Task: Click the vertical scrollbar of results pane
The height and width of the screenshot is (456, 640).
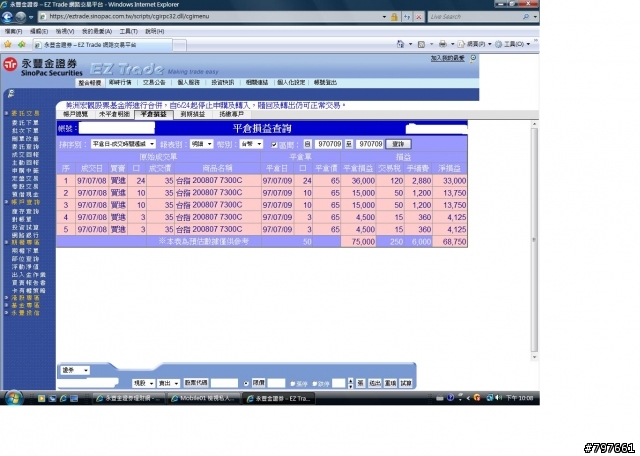Action: coord(534,240)
